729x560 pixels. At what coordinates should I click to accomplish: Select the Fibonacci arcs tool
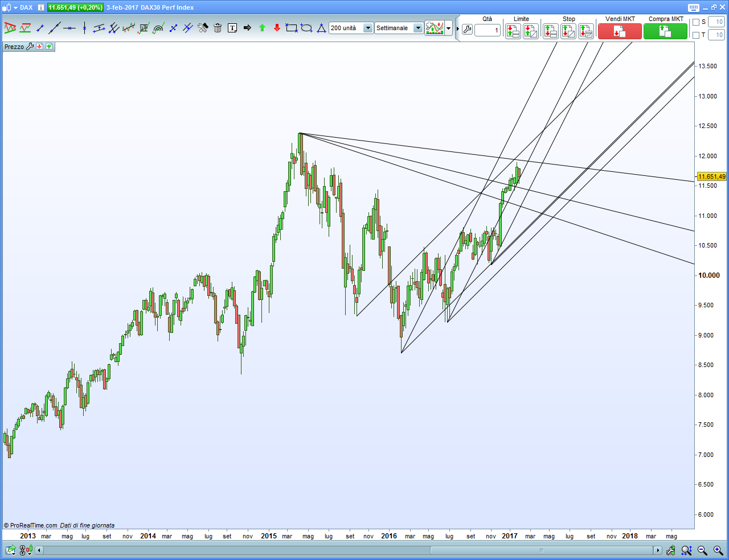pos(158,28)
